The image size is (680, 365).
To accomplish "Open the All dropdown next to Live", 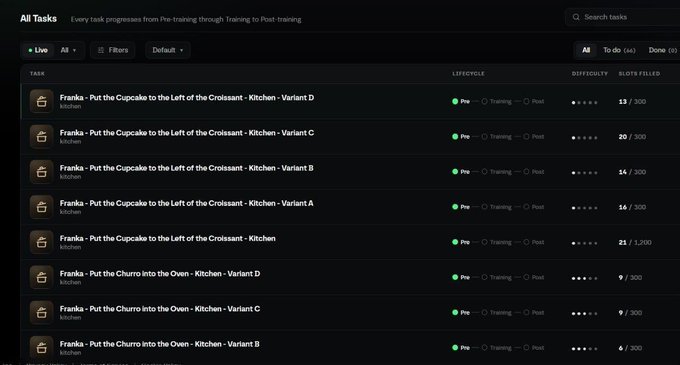I will click(68, 50).
